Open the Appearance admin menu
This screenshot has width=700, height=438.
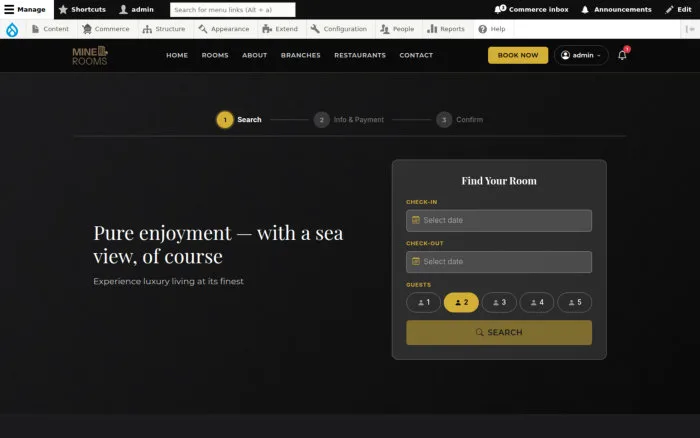224,29
